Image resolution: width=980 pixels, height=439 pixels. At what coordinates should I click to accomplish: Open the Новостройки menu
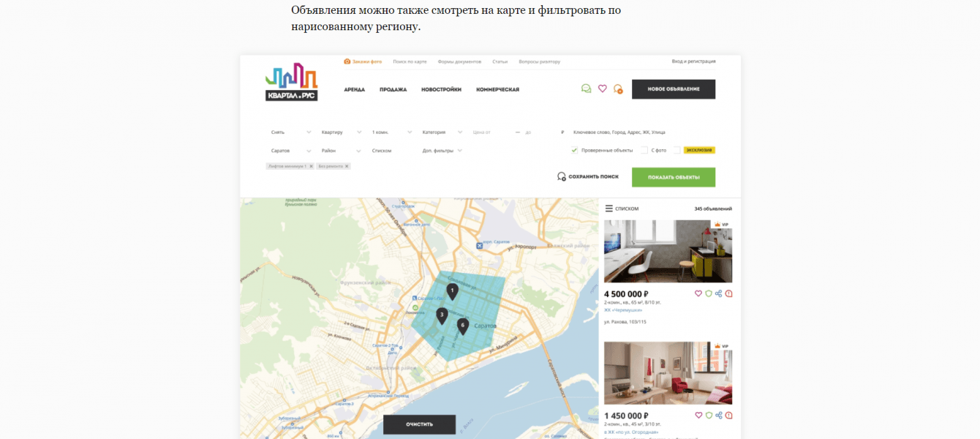pyautogui.click(x=441, y=89)
